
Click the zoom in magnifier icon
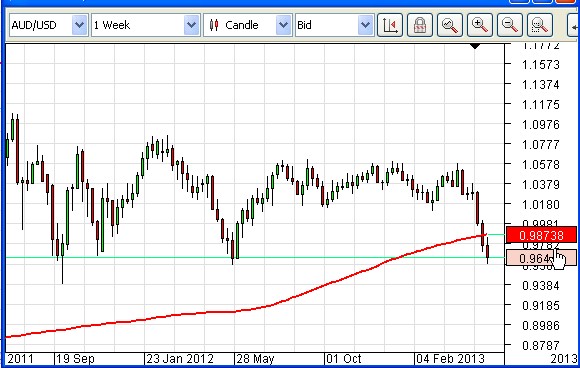480,25
